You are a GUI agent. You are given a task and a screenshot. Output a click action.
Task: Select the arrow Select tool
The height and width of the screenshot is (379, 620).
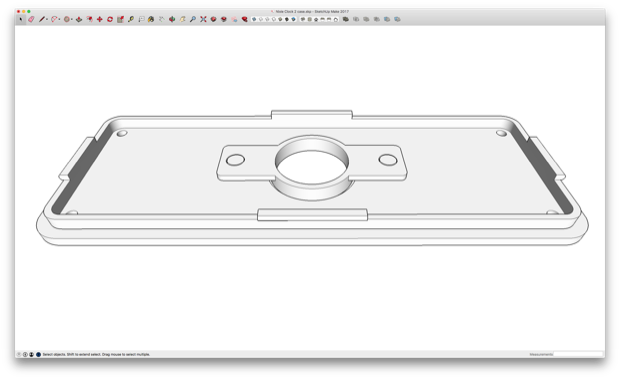coord(21,19)
